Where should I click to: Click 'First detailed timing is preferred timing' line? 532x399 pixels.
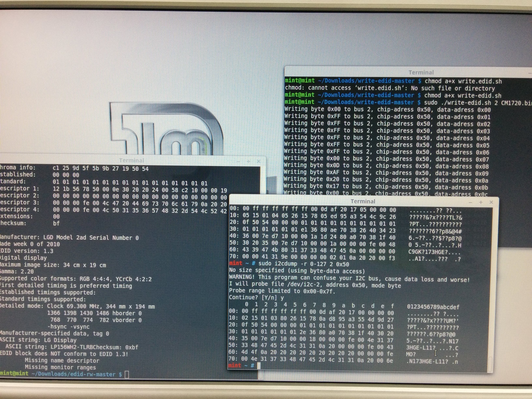point(66,286)
